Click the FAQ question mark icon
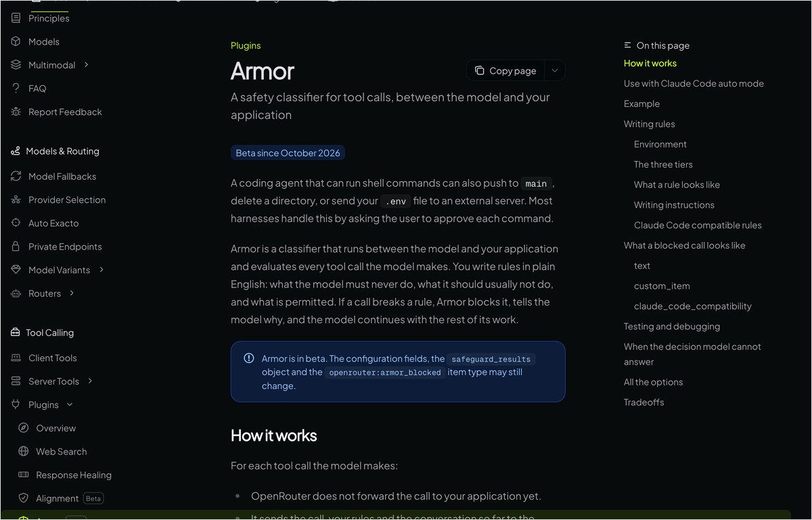This screenshot has height=520, width=812. click(x=16, y=89)
